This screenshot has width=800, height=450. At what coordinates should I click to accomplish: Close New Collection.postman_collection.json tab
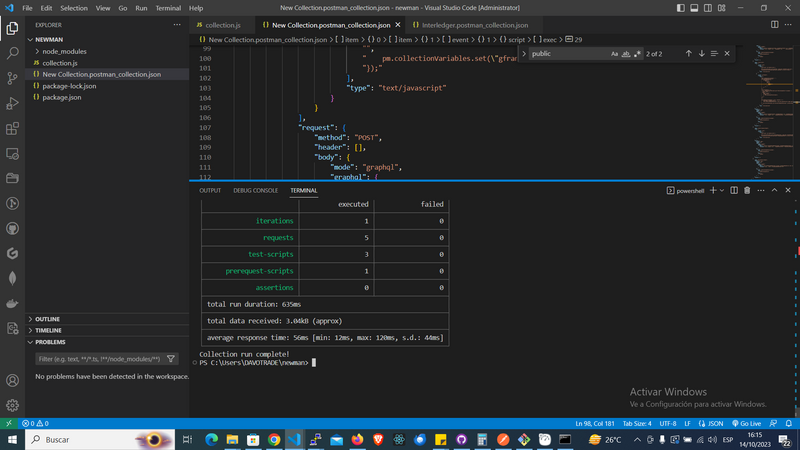click(x=398, y=25)
